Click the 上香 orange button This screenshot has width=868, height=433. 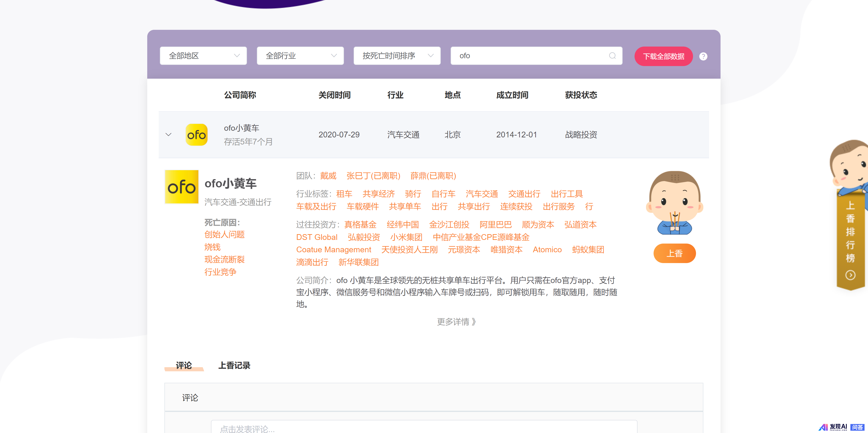[675, 253]
